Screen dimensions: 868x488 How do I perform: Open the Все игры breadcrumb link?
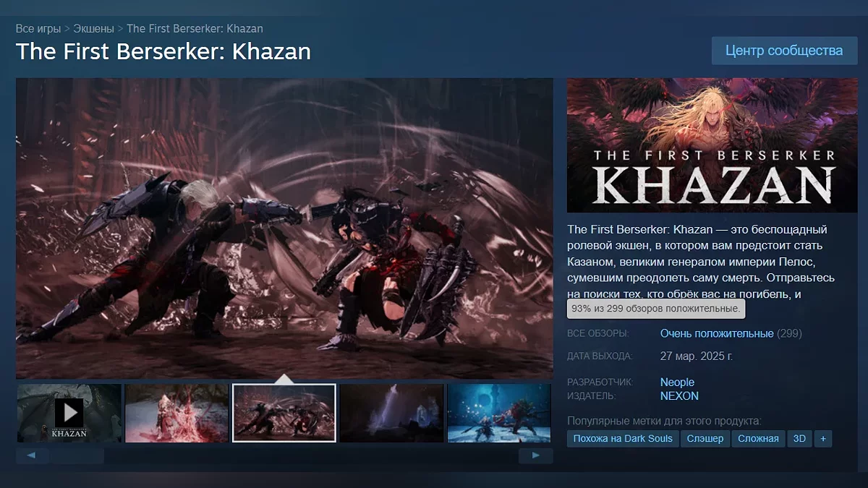pyautogui.click(x=38, y=29)
